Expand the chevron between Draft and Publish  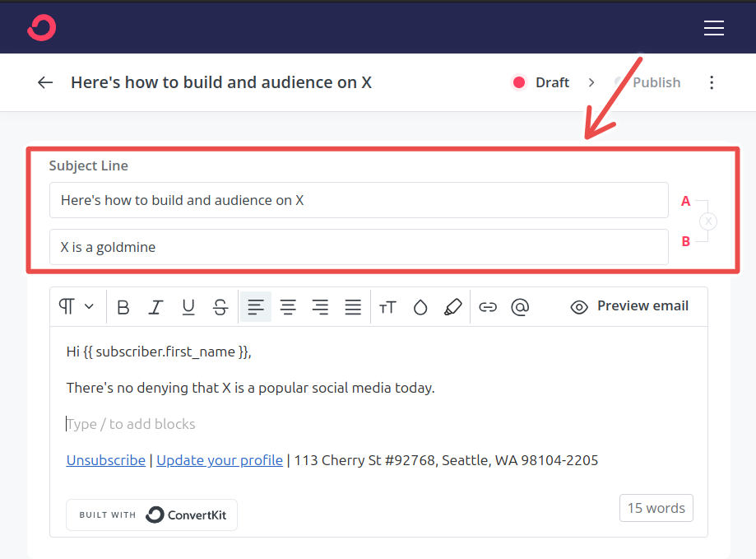tap(591, 82)
